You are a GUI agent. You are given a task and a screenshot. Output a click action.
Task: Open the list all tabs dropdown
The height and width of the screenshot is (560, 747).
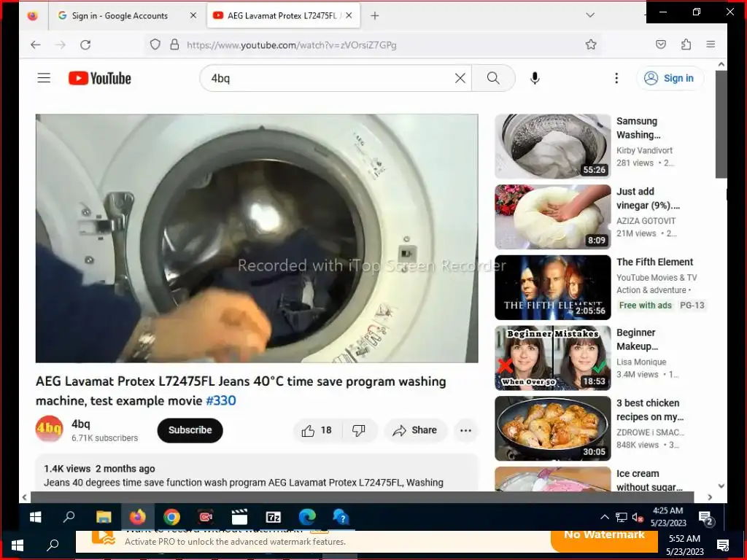pyautogui.click(x=590, y=15)
